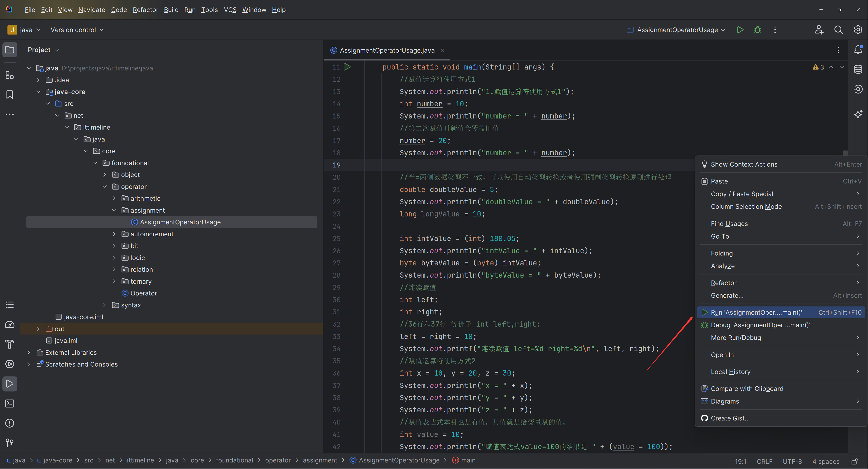Open Code With Me add-user icon
The width and height of the screenshot is (868, 469).
coord(819,30)
